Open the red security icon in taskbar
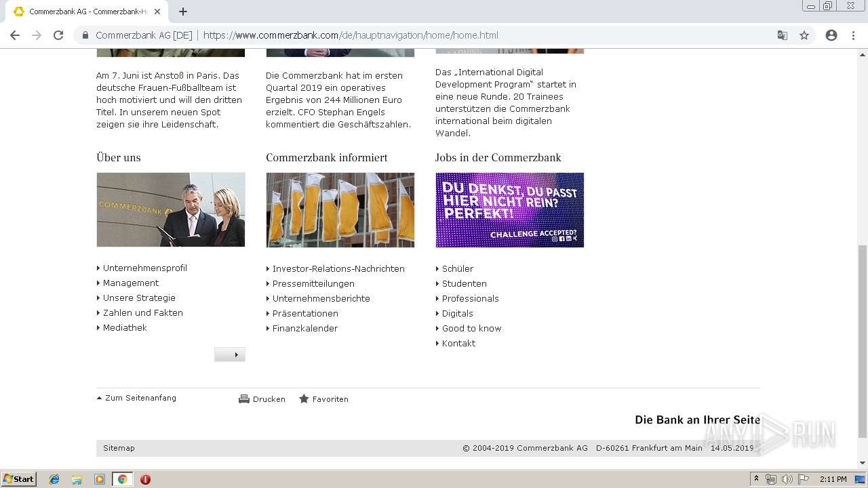The image size is (868, 488). [x=145, y=479]
